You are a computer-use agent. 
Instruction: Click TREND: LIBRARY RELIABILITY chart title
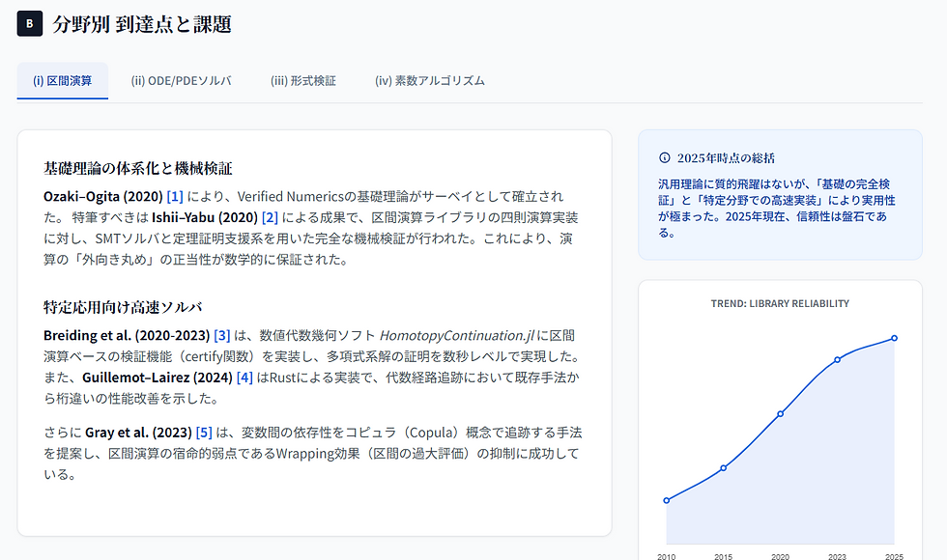[780, 303]
